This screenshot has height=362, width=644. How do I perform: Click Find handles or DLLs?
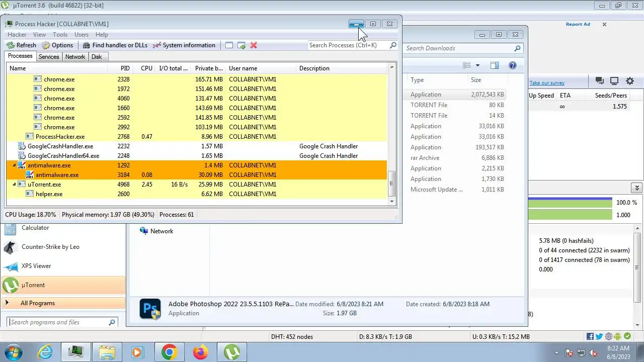pos(115,45)
